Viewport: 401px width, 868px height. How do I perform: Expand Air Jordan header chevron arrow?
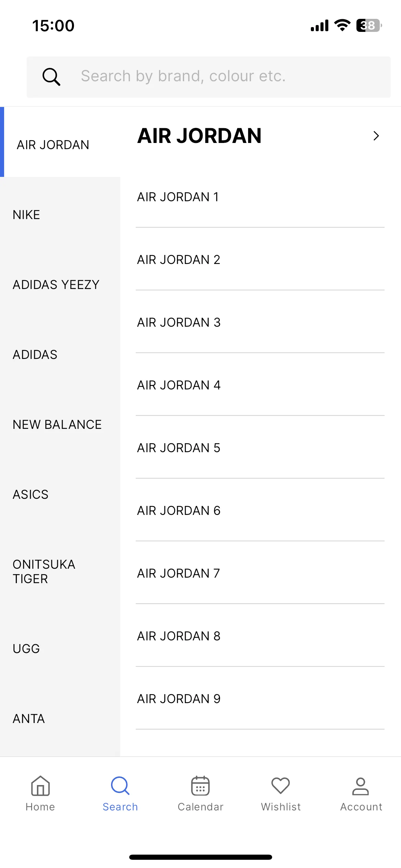(x=376, y=136)
